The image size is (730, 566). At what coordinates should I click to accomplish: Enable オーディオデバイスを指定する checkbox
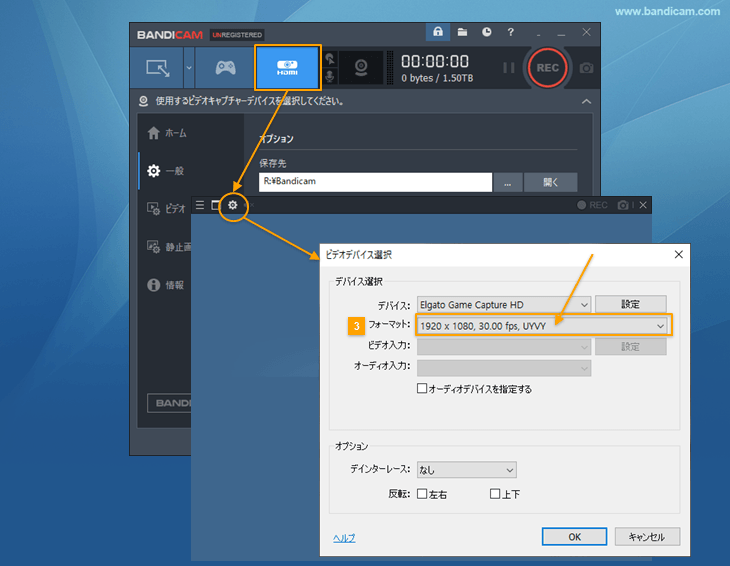[x=422, y=388]
